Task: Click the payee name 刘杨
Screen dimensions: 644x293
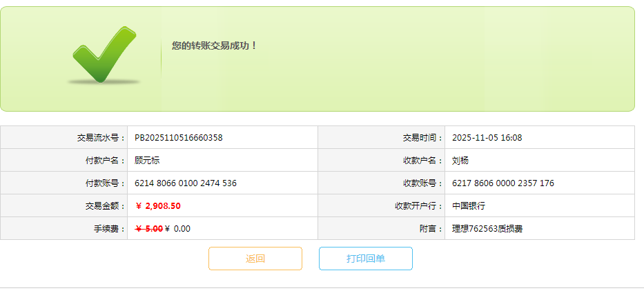Action: 460,160
